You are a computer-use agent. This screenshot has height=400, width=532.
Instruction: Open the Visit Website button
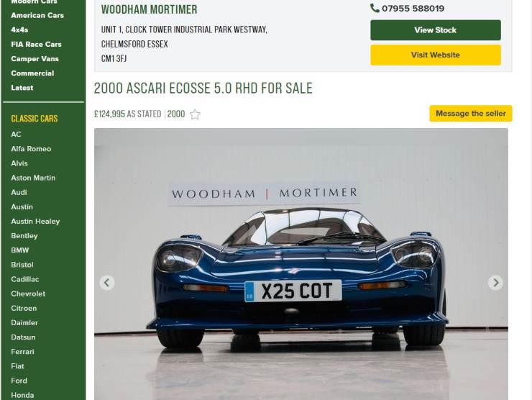(x=435, y=55)
